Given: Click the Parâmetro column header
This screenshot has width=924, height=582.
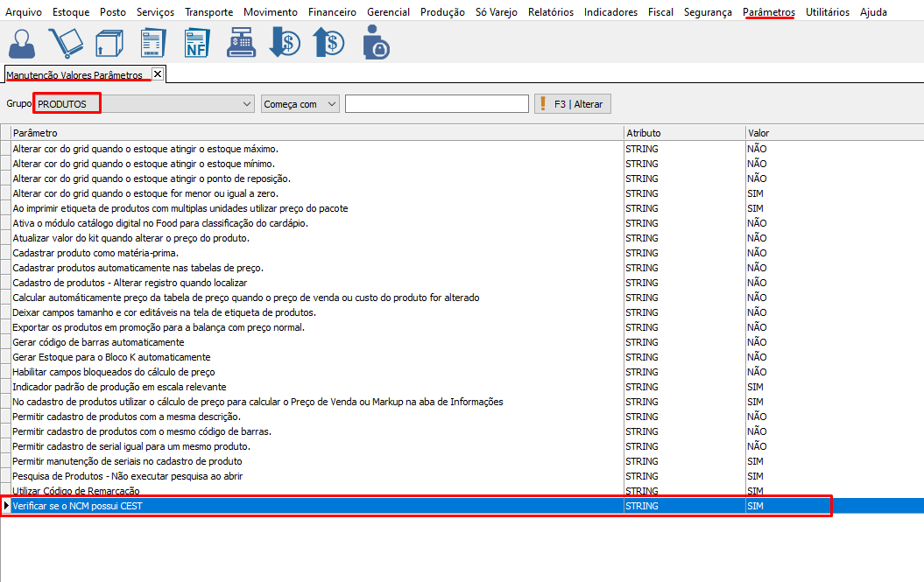Looking at the screenshot, I should (x=315, y=133).
